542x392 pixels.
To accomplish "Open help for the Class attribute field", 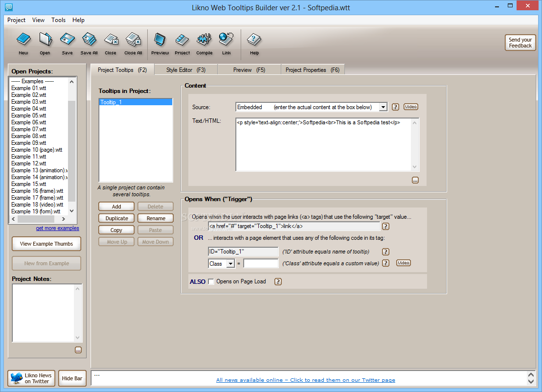I will point(386,263).
